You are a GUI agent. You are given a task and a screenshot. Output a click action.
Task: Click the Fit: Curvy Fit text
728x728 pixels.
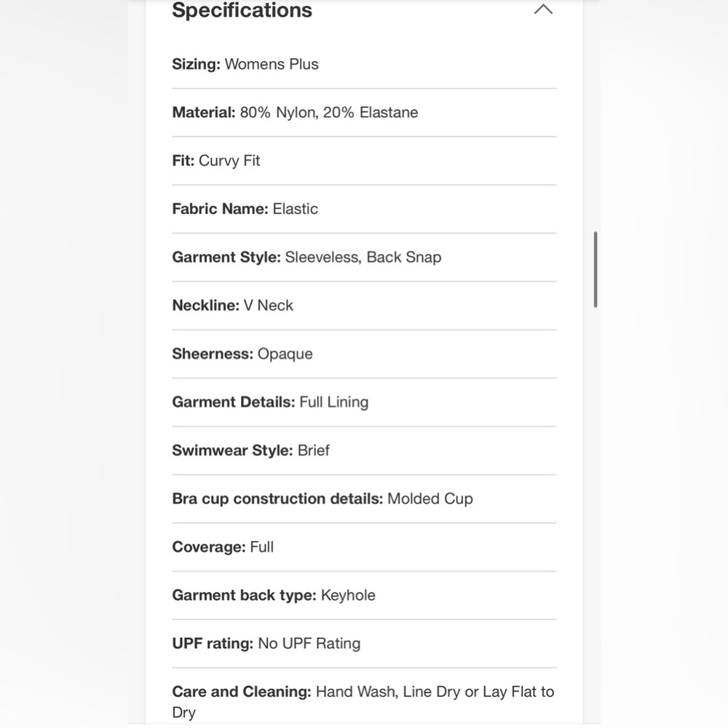click(216, 161)
